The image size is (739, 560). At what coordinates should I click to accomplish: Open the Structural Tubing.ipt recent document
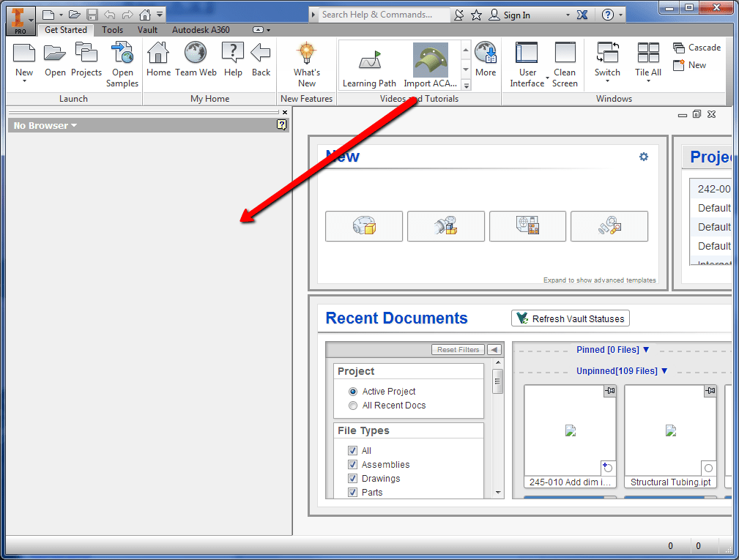pyautogui.click(x=670, y=432)
